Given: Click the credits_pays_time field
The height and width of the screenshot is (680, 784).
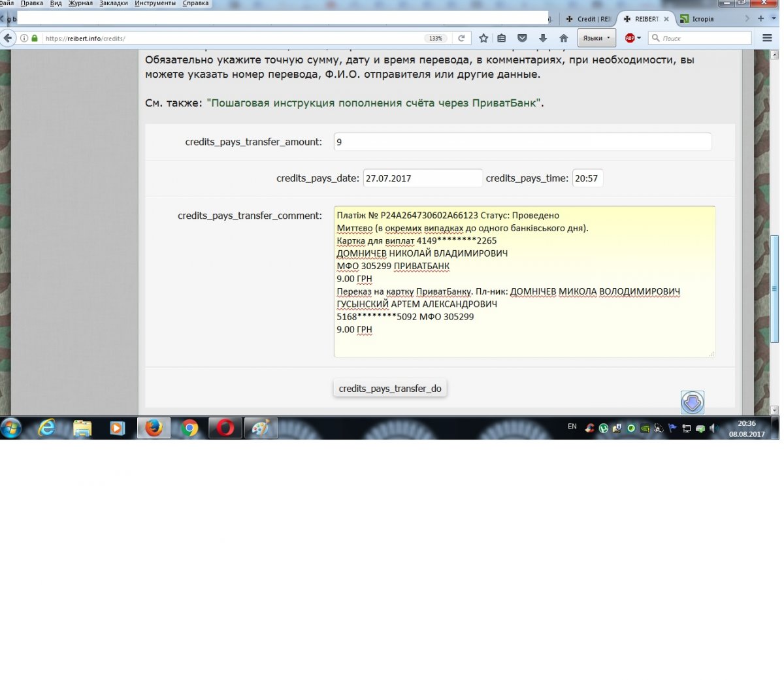Looking at the screenshot, I should [x=587, y=178].
